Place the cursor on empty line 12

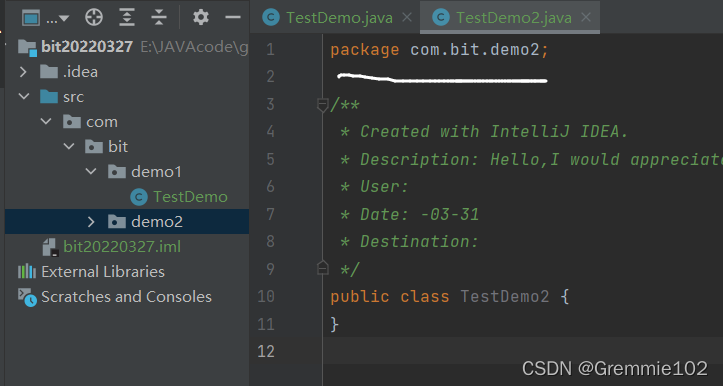[523, 351]
